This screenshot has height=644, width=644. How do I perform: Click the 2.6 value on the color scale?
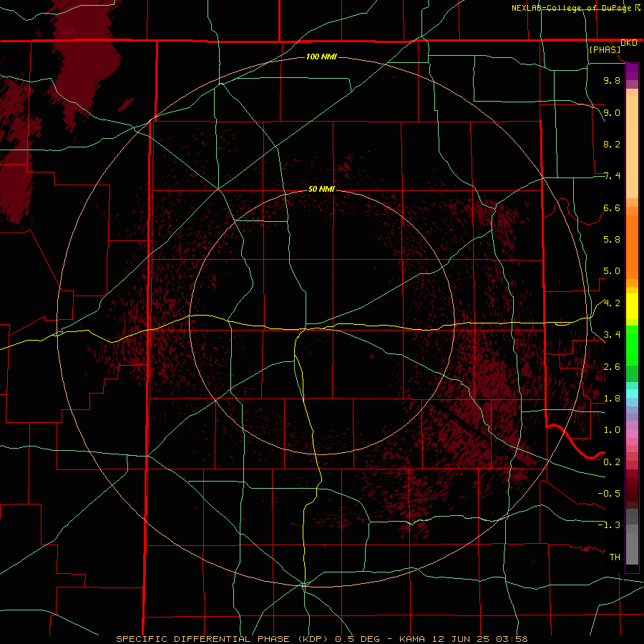click(x=612, y=367)
